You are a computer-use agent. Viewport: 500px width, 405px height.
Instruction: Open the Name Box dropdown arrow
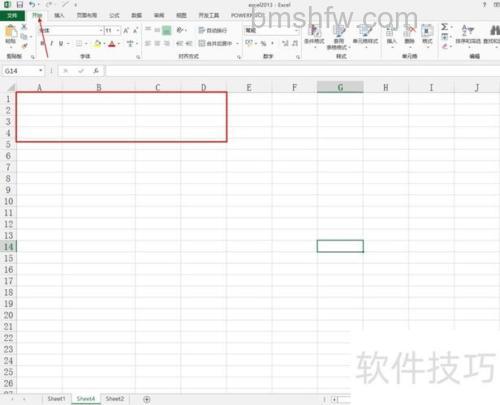40,71
